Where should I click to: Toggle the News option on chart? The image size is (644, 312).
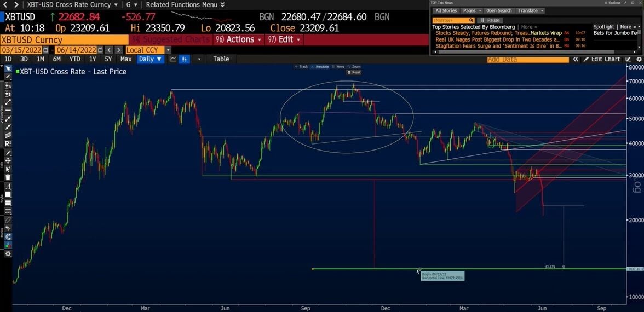[x=338, y=67]
